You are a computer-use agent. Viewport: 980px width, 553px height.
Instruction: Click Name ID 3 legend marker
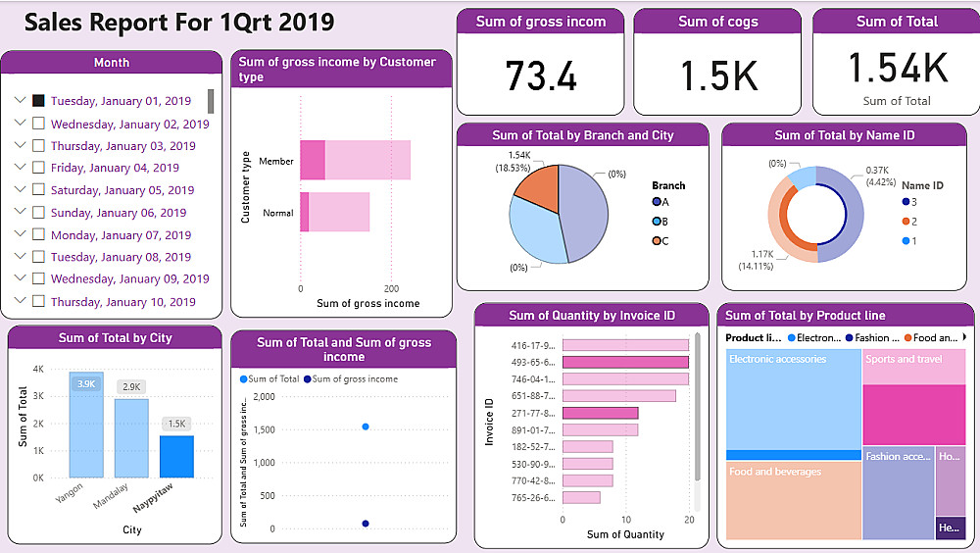906,201
